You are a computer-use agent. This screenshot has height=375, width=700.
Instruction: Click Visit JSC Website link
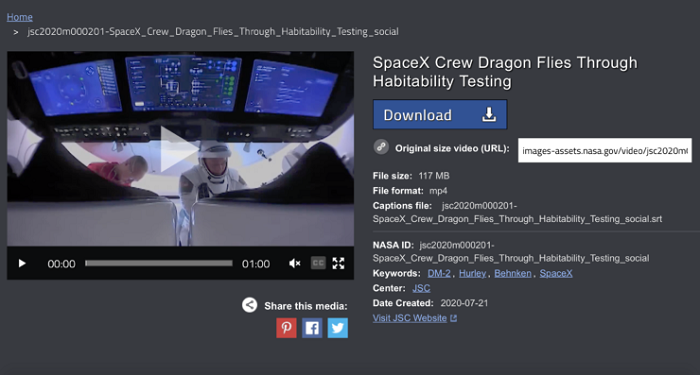pyautogui.click(x=410, y=318)
